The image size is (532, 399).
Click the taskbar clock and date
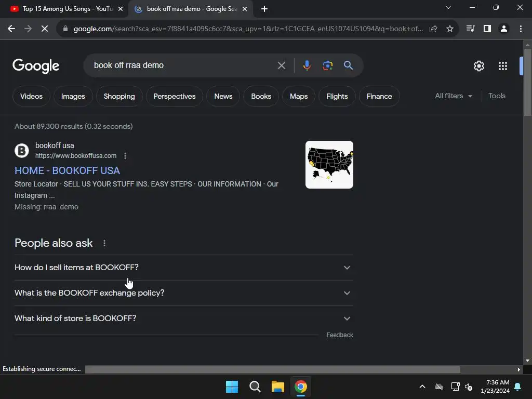[495, 387]
